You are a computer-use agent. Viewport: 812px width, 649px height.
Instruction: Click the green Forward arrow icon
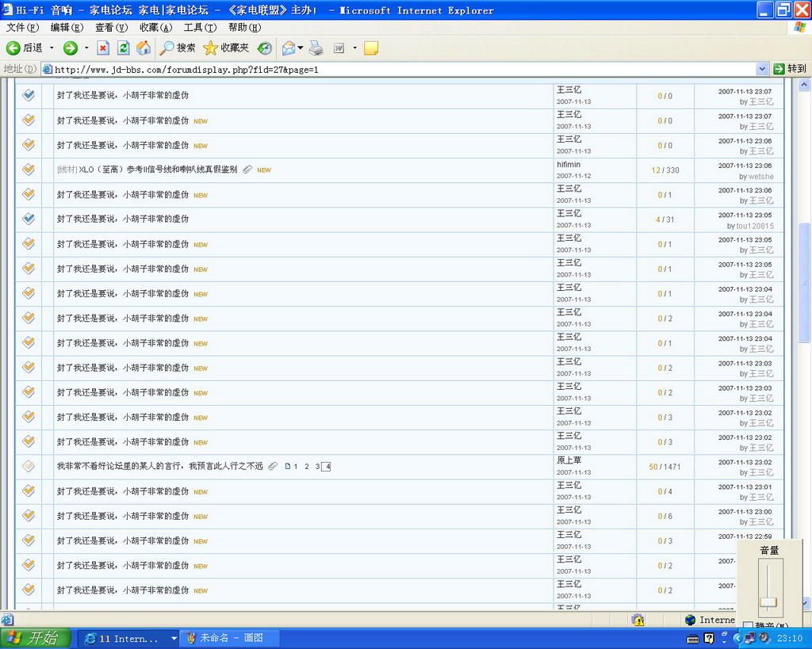pyautogui.click(x=71, y=48)
